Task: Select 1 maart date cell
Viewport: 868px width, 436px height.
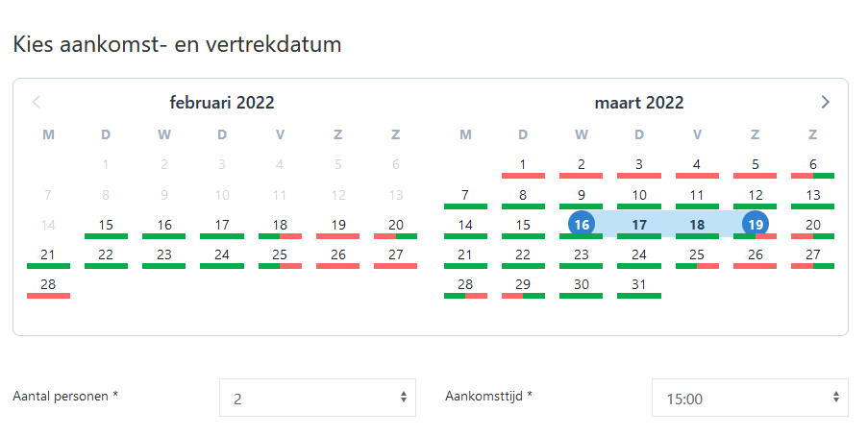Action: click(523, 164)
